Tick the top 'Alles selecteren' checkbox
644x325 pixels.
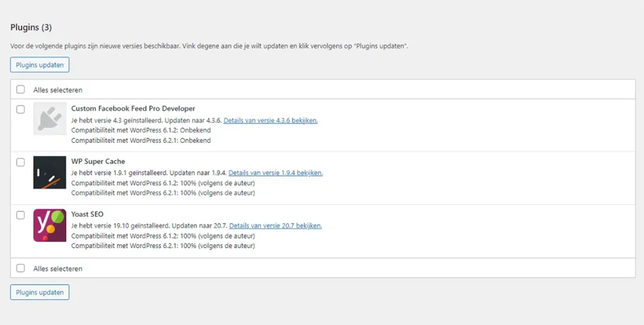tap(21, 89)
